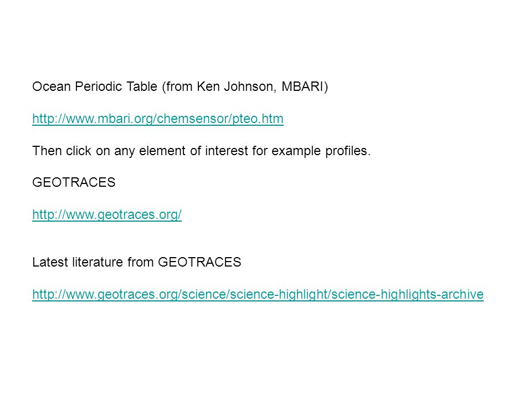This screenshot has width=532, height=399.
Task: Click "GEOTRACES" within the Latest literature line
Action: 199,262
